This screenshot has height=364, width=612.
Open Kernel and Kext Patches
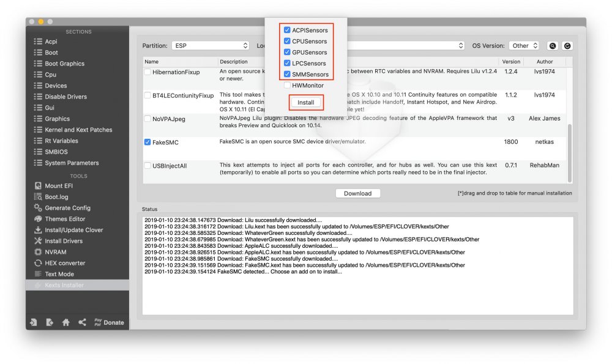click(77, 130)
